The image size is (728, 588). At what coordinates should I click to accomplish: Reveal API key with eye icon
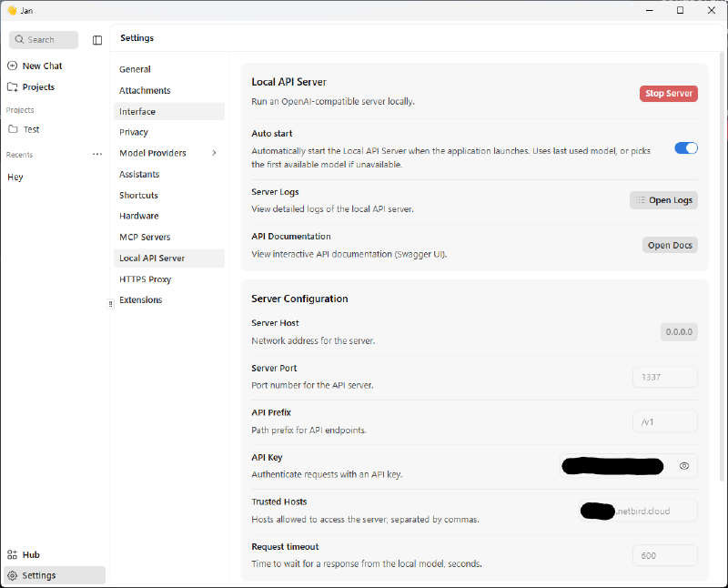(x=683, y=465)
